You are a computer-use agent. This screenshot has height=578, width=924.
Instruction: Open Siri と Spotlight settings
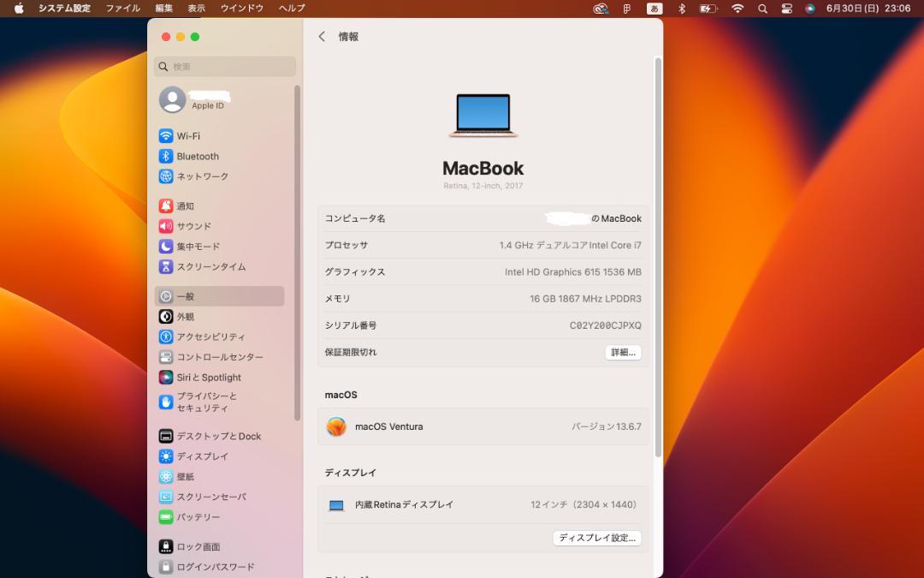point(219,378)
